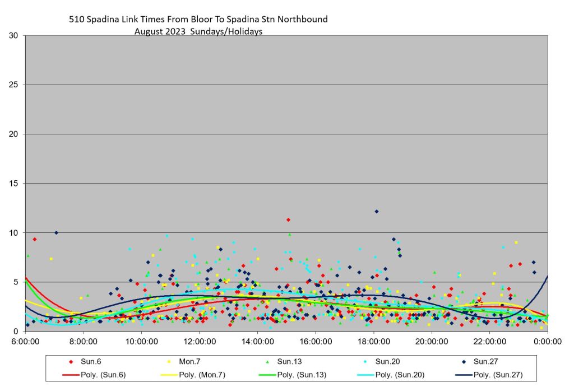Image resolution: width=574 pixels, height=392 pixels.
Task: Select the red outlier point near 15:00
Action: [x=288, y=220]
